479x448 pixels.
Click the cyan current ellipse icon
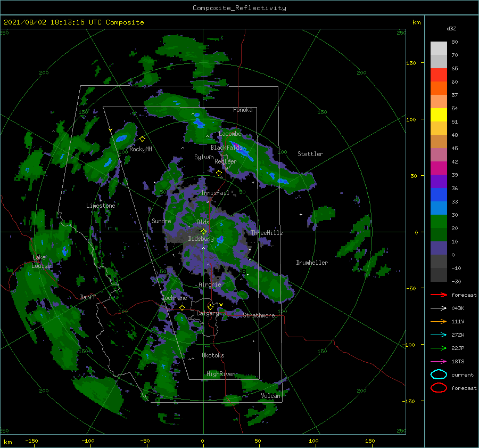coord(439,374)
